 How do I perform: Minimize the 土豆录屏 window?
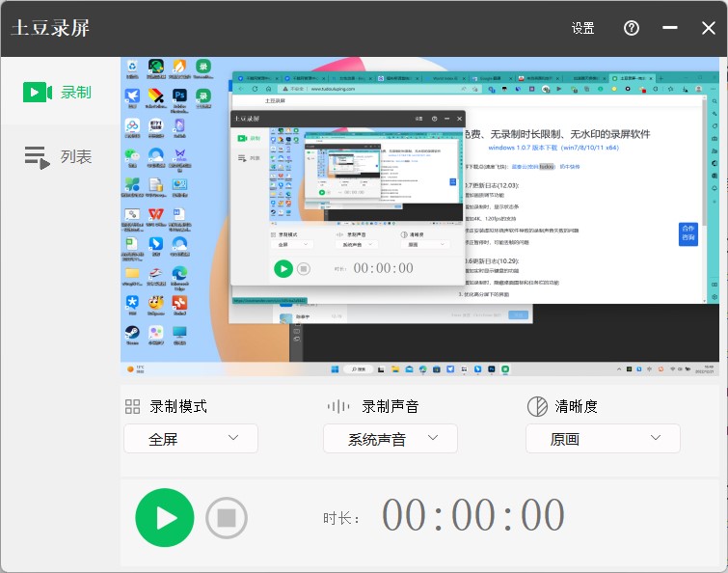point(669,28)
